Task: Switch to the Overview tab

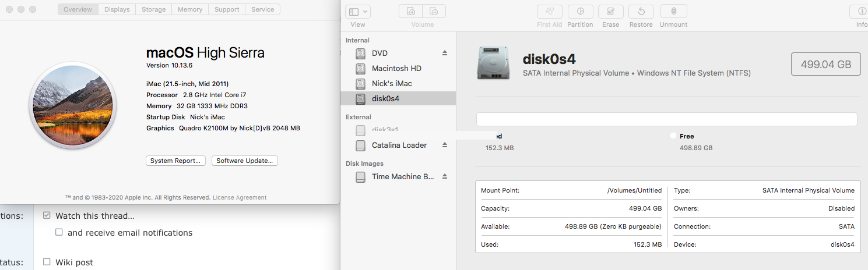Action: tap(78, 9)
